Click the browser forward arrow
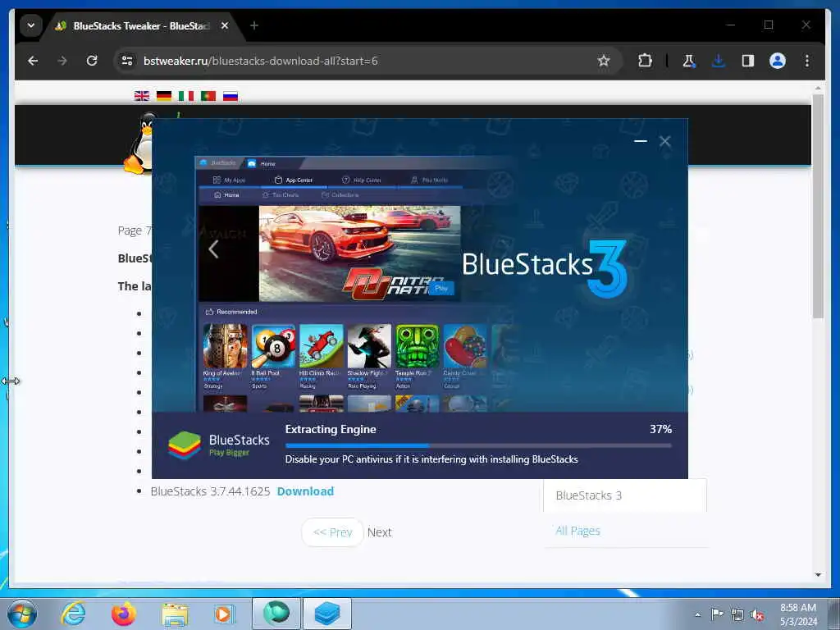840x630 pixels. [62, 61]
